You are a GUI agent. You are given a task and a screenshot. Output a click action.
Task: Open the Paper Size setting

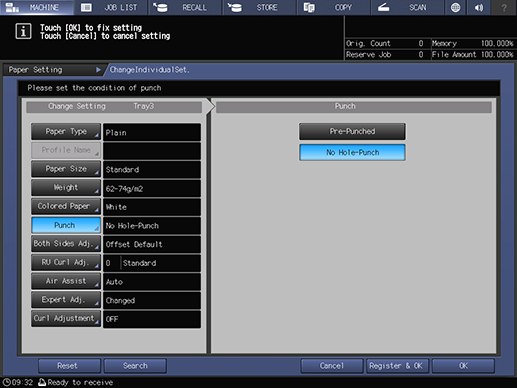click(x=66, y=169)
